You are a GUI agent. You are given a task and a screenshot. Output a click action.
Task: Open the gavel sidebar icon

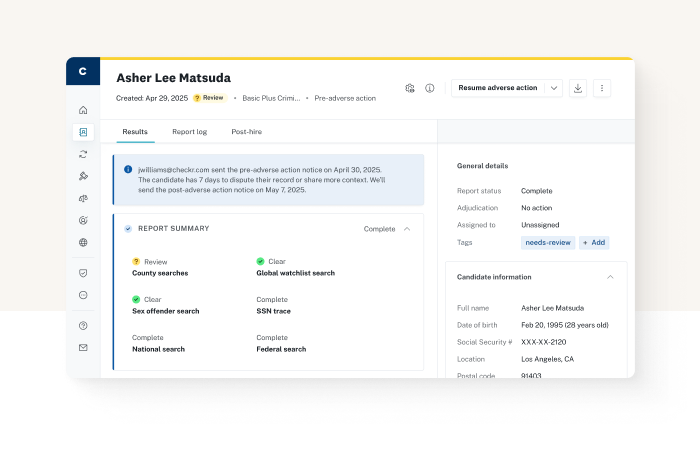[x=83, y=176]
